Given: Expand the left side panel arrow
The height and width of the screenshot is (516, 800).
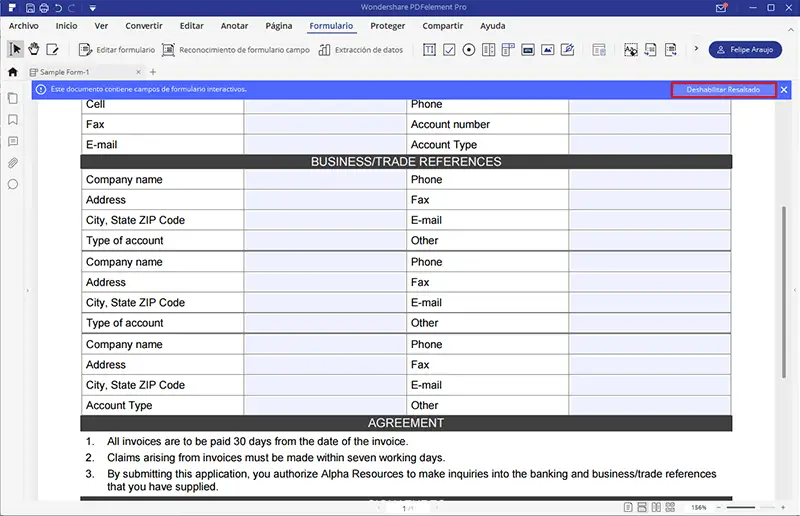Looking at the screenshot, I should (x=28, y=290).
